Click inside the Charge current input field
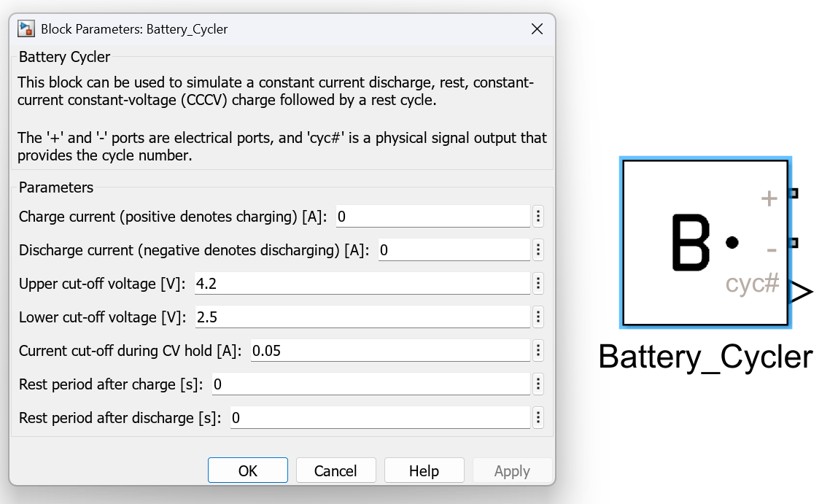830x504 pixels. [430, 216]
